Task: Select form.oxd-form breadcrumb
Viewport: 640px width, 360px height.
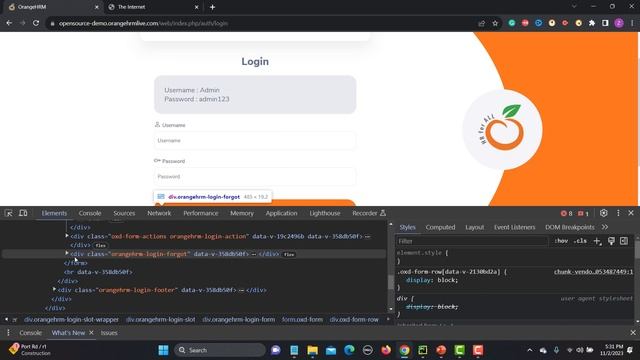Action: [x=302, y=320]
